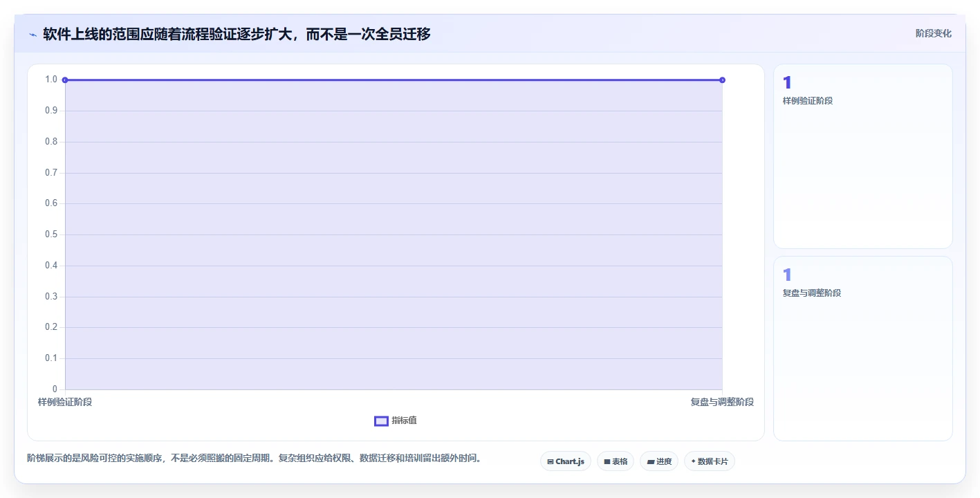The width and height of the screenshot is (980, 498).
Task: Click the y-axis value 0.5
Action: point(51,234)
